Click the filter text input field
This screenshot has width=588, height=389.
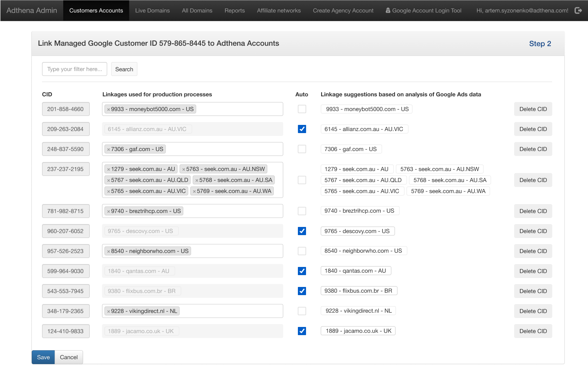(75, 69)
